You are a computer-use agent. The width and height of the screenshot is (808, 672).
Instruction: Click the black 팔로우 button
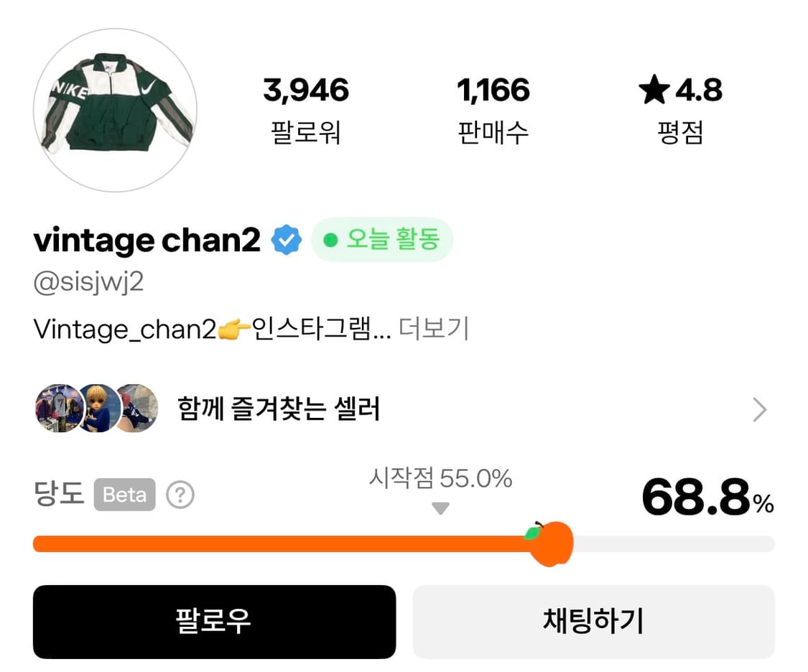(214, 622)
